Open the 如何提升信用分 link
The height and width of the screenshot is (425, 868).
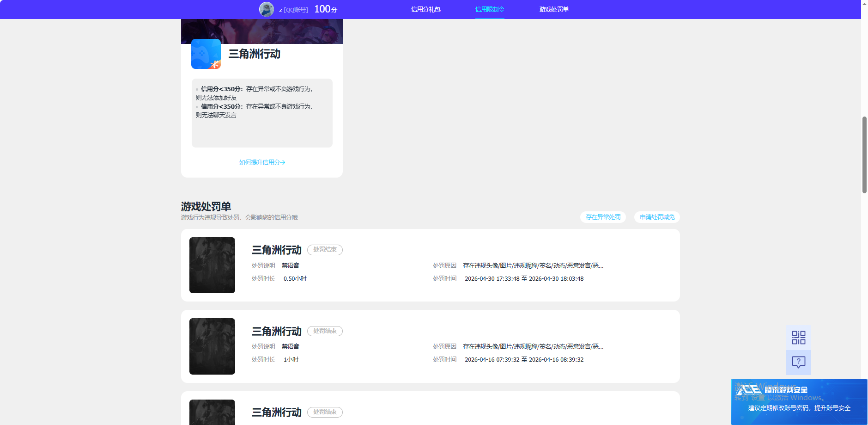coord(262,162)
